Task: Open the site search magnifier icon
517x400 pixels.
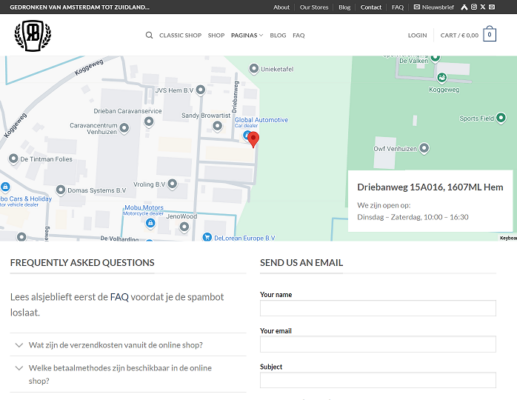Action: coord(149,35)
